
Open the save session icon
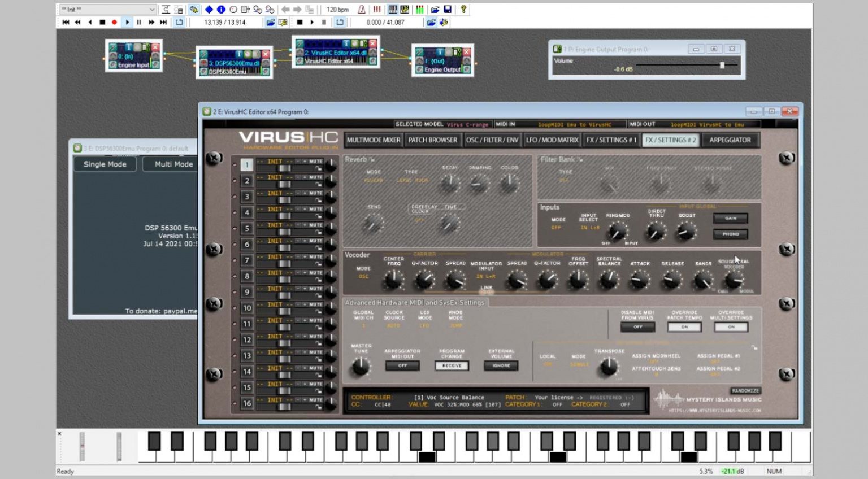pyautogui.click(x=449, y=9)
